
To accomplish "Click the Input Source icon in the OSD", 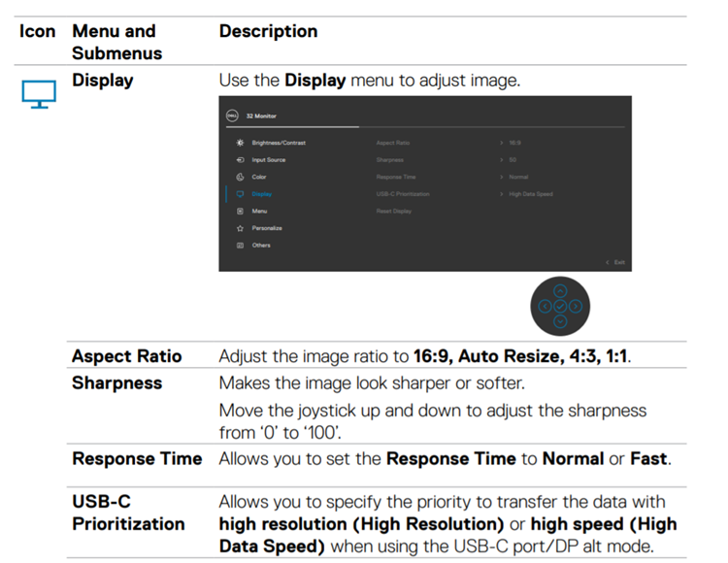I will click(x=240, y=160).
